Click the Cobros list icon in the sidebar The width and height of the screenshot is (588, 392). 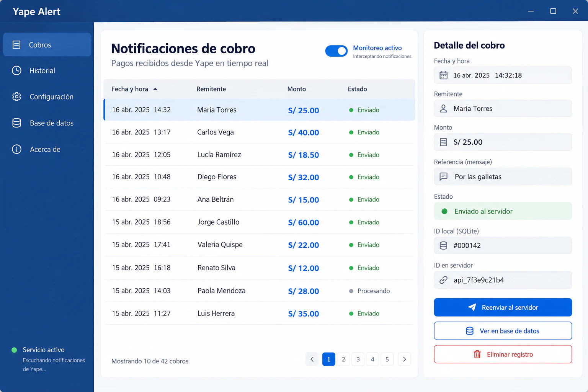click(16, 45)
